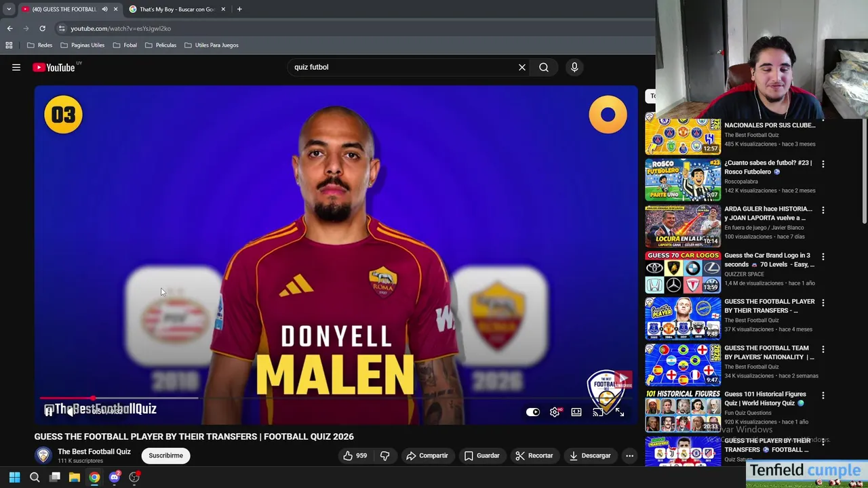Open Discord from the taskbar
The width and height of the screenshot is (868, 488).
point(115,477)
